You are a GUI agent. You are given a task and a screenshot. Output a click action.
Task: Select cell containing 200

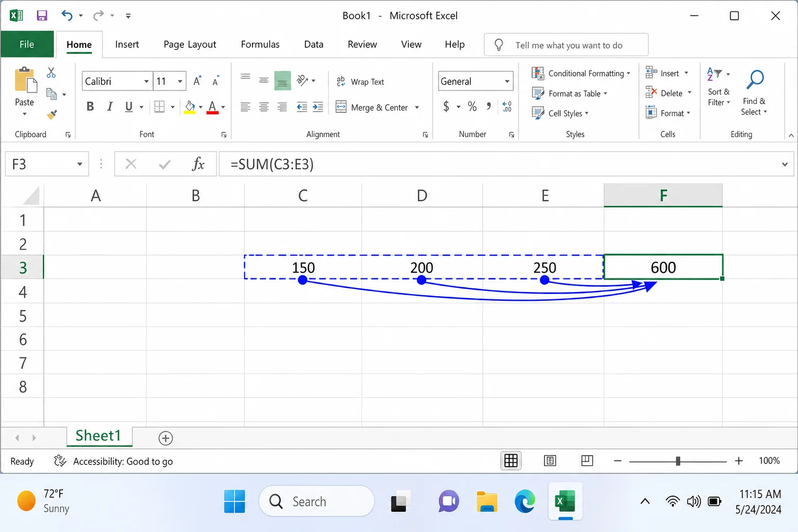point(422,267)
